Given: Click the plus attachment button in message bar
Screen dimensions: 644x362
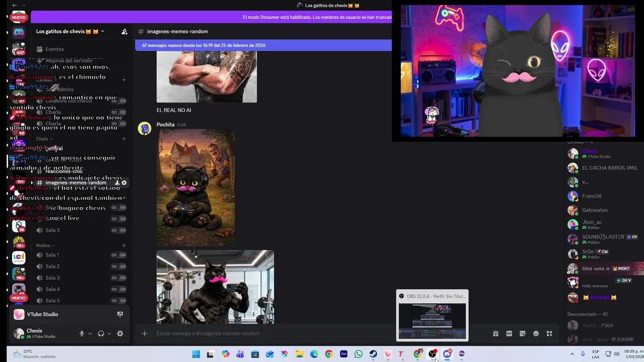Looking at the screenshot, I should click(144, 333).
